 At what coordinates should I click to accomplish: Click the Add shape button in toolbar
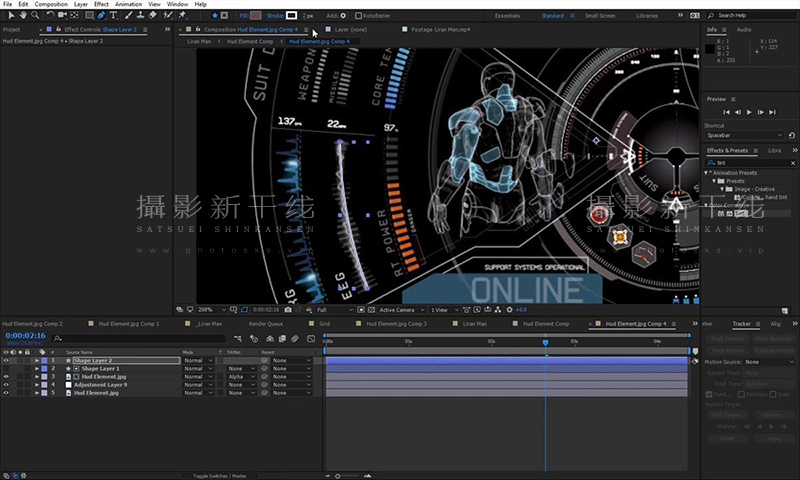coord(343,16)
